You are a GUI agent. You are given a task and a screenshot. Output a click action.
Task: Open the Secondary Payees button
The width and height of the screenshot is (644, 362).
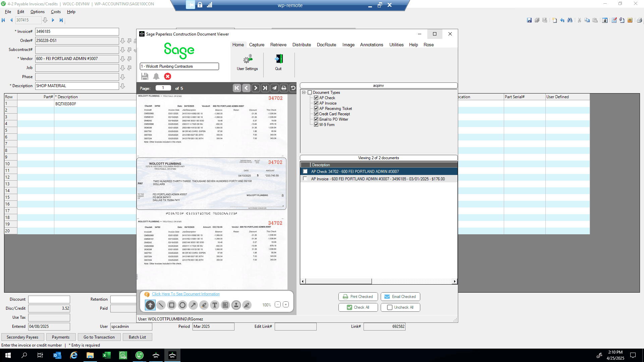click(22, 337)
